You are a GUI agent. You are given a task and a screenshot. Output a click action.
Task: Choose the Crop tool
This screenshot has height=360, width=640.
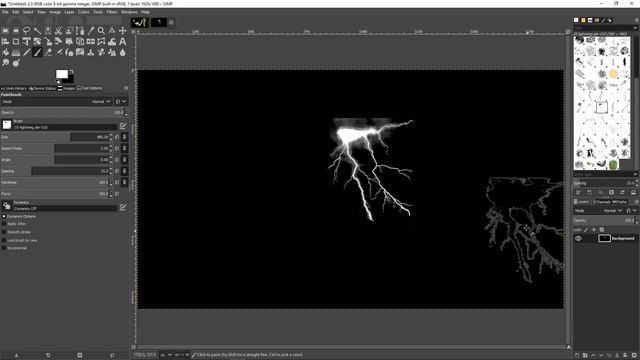tap(16, 42)
